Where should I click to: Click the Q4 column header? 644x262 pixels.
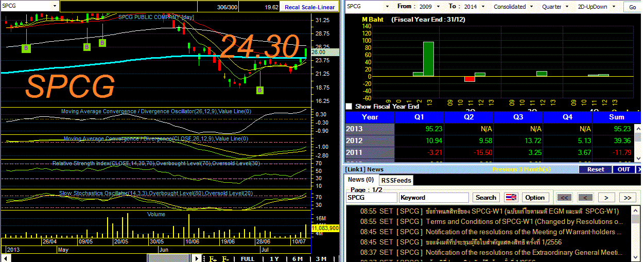567,117
